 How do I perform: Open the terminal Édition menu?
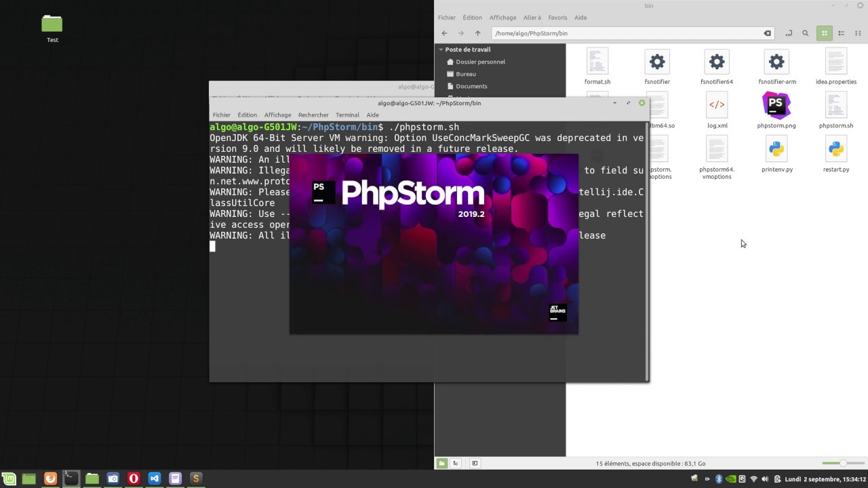coord(248,115)
